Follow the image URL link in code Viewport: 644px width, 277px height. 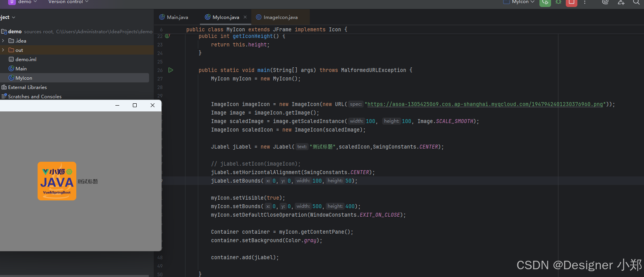(485, 104)
